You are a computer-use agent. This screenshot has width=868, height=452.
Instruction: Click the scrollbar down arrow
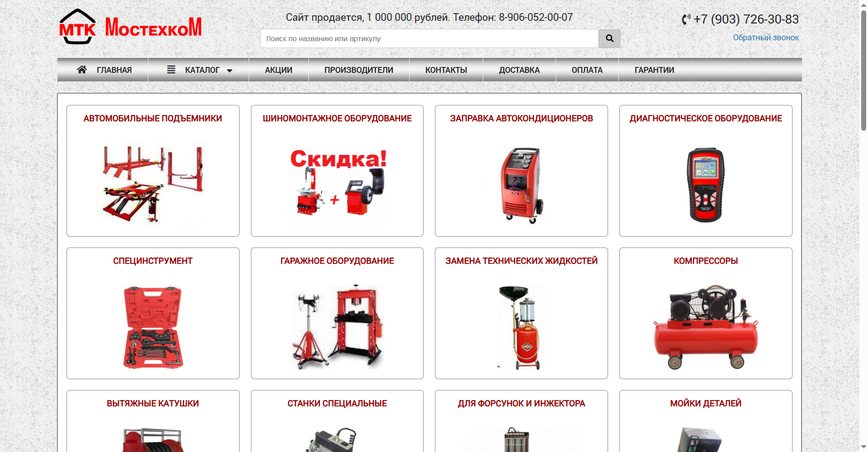tap(863, 447)
